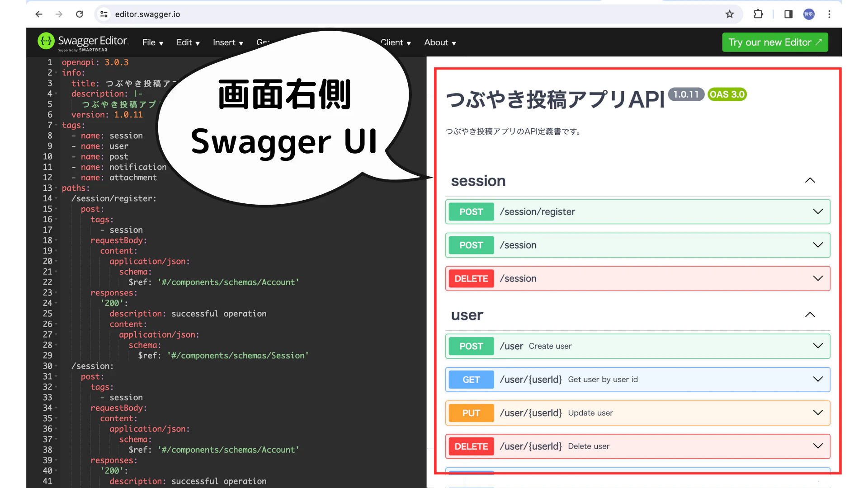Click the '- name: notification' code line
This screenshot has width=868, height=488.
tap(119, 167)
